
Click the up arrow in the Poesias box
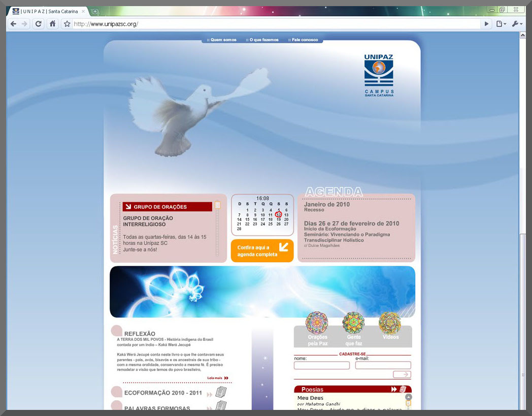409,397
